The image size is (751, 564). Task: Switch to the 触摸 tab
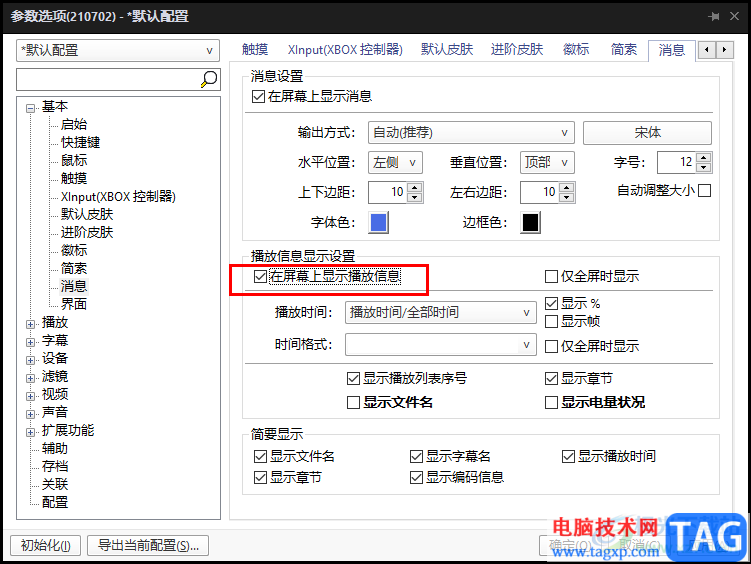[255, 49]
